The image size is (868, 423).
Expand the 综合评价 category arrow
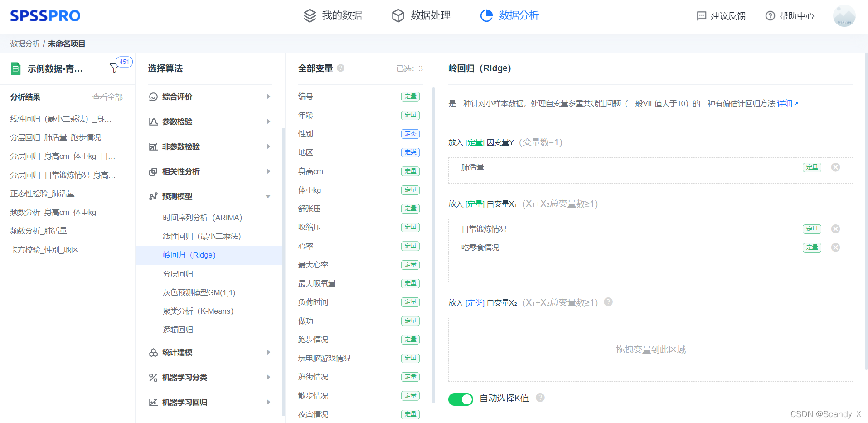(268, 97)
